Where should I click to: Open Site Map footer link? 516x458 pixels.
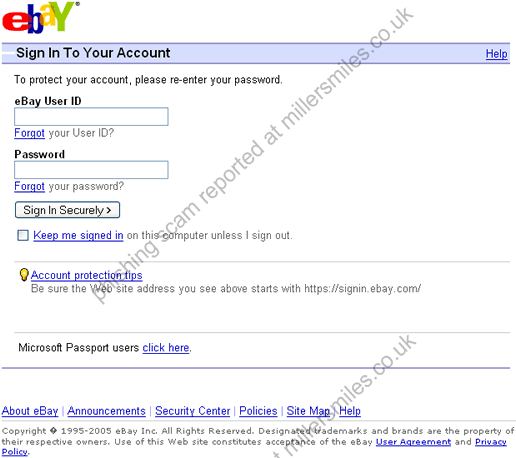click(x=308, y=411)
